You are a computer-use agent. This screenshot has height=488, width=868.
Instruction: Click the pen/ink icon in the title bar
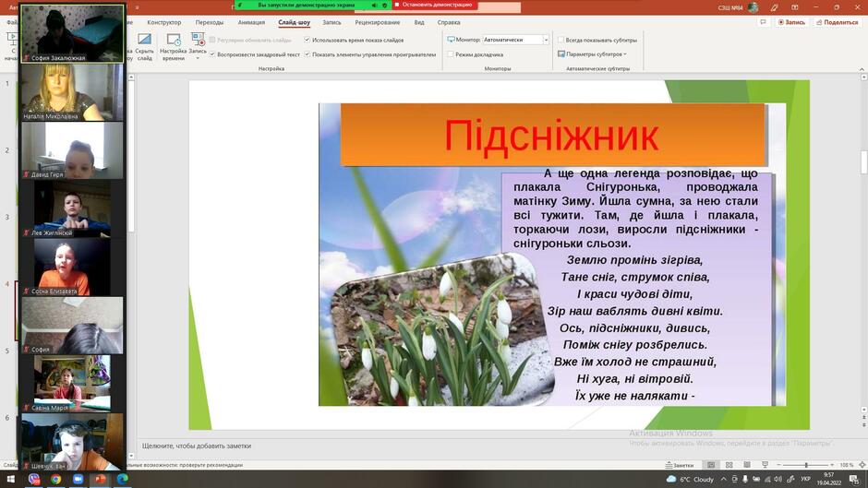[774, 7]
